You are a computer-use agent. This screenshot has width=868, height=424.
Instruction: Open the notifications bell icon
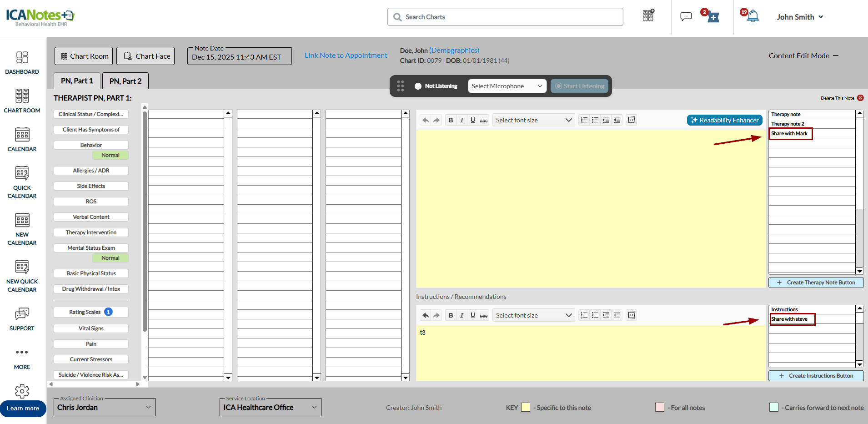[753, 17]
